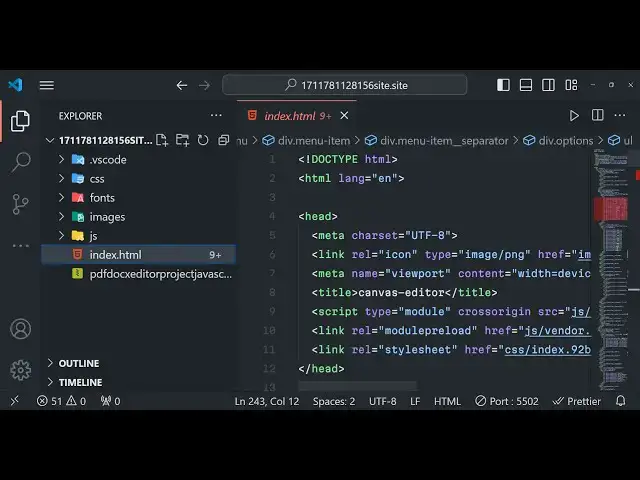The height and width of the screenshot is (480, 640).
Task: Change language mode HTML
Action: click(447, 401)
